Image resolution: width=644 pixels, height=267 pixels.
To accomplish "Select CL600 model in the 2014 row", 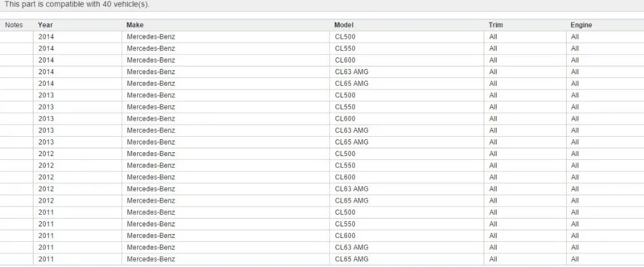I will [345, 60].
